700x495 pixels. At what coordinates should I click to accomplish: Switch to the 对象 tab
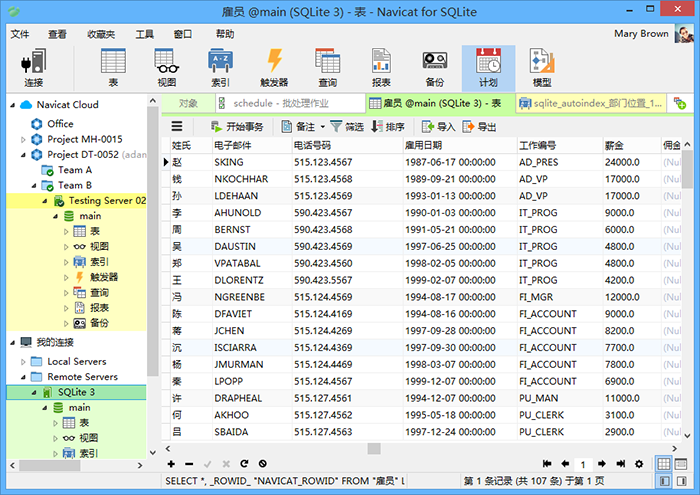(x=188, y=104)
